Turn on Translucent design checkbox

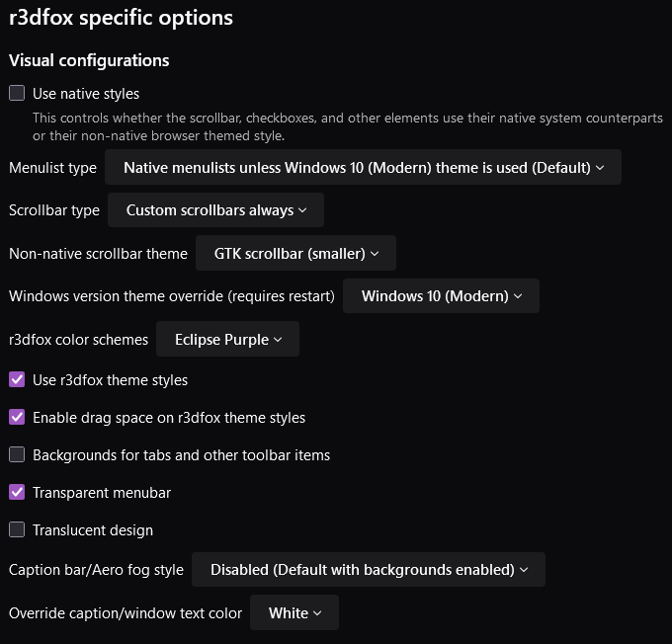click(17, 530)
